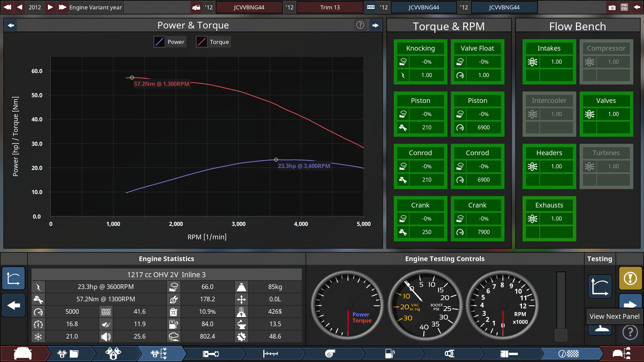Image resolution: width=644 pixels, height=362 pixels.
Task: Select the Exhausts flow bench card
Action: point(549,219)
